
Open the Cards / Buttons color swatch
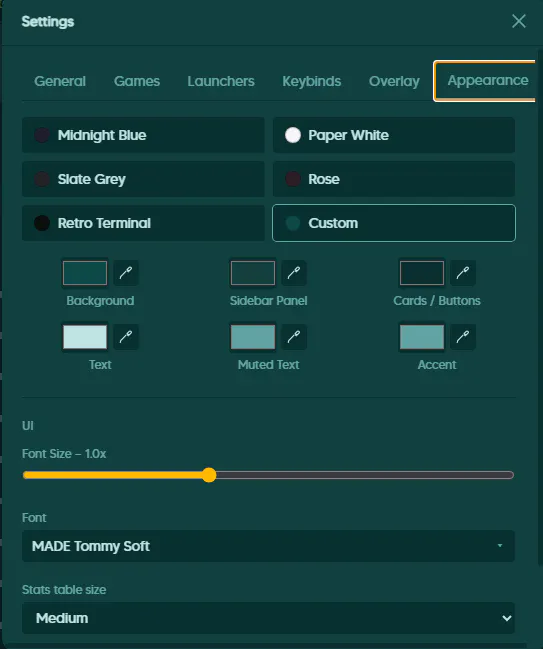tap(422, 273)
